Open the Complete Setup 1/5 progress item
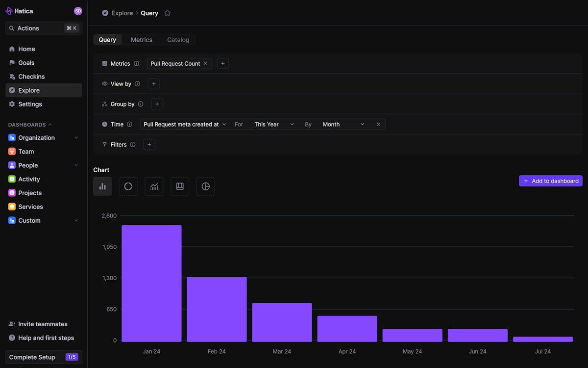The height and width of the screenshot is (368, 588). click(43, 357)
